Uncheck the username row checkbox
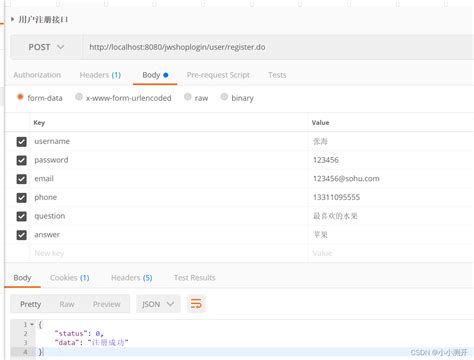Screen dimensions: 474x360 pos(22,142)
